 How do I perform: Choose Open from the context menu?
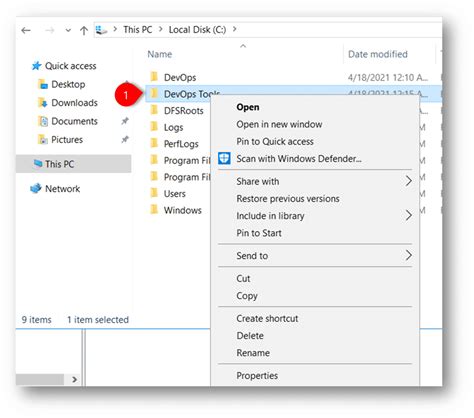click(x=248, y=107)
